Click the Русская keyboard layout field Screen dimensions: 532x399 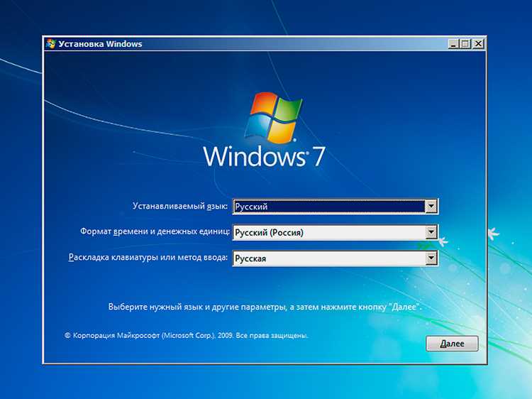(336, 258)
